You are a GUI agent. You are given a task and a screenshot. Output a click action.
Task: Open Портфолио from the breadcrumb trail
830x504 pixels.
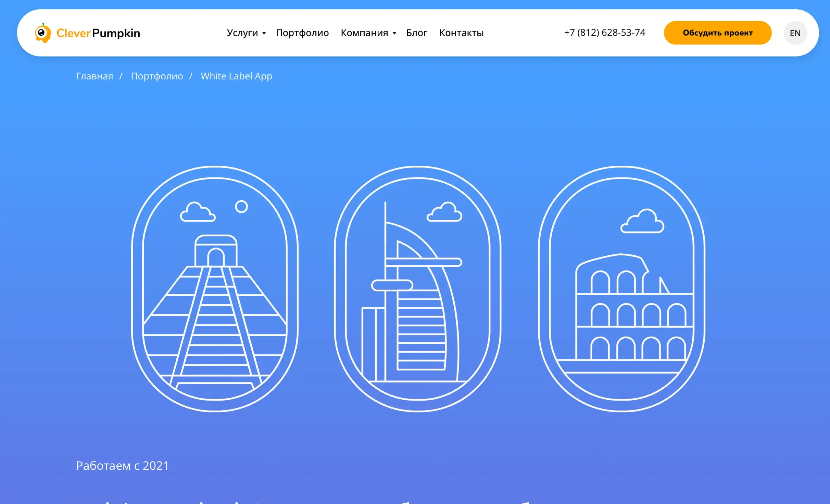point(157,76)
